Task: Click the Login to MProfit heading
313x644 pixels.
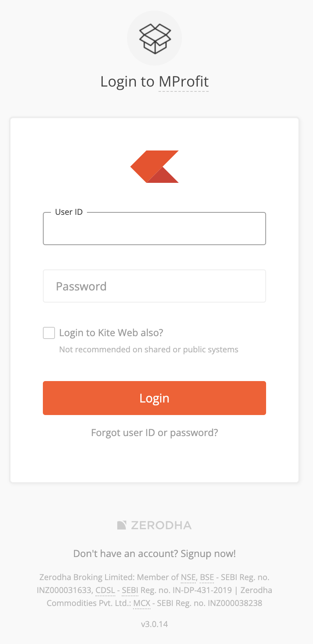Action: tap(154, 82)
